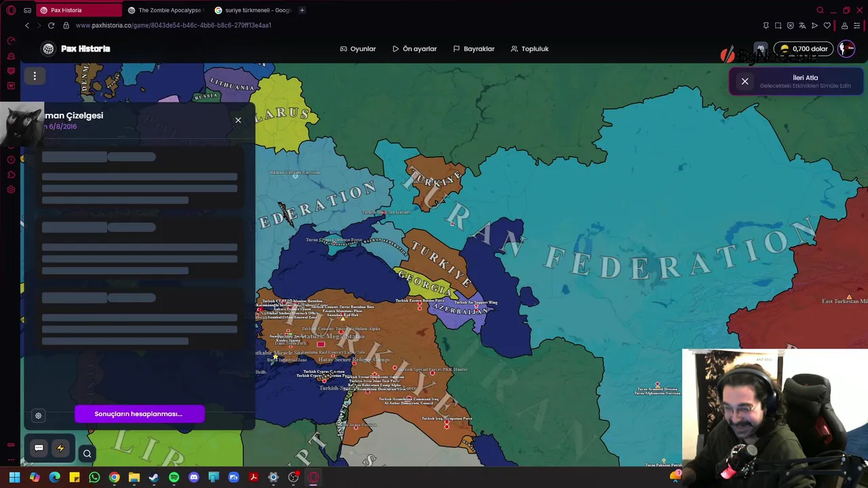Screen dimensions: 868x488
Task: Open the three-dot map menu button
Action: tap(35, 76)
